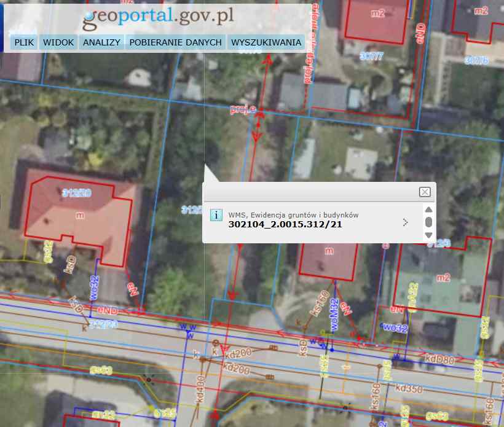Click the proj.e marker on map
This screenshot has height=427, width=504.
click(x=244, y=109)
